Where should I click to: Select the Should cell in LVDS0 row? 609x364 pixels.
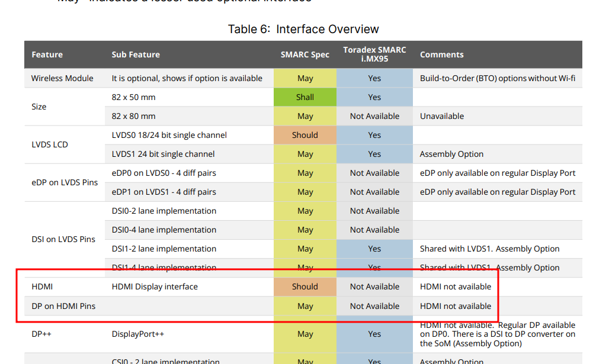(x=305, y=135)
